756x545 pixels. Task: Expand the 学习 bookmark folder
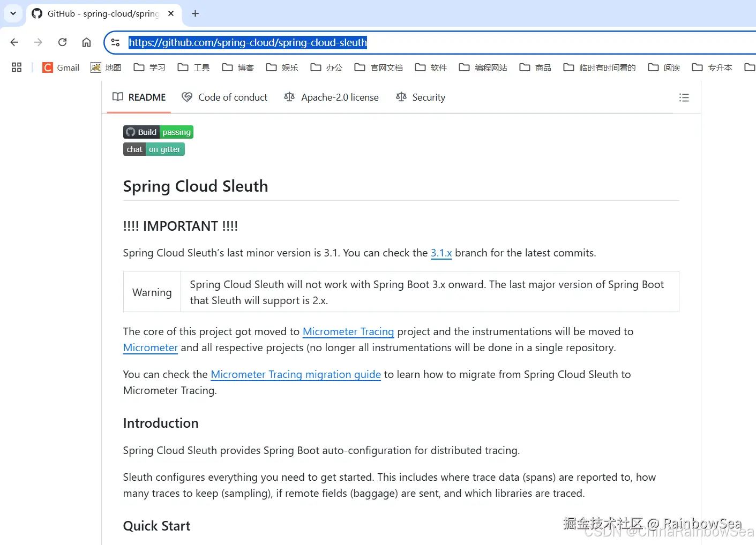(149, 67)
